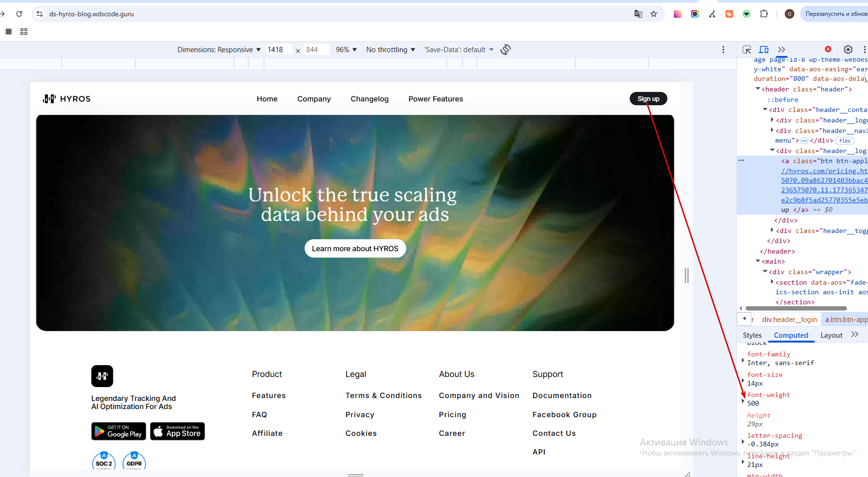The width and height of the screenshot is (868, 477).
Task: Click the viewport height field showing 844
Action: coord(317,50)
